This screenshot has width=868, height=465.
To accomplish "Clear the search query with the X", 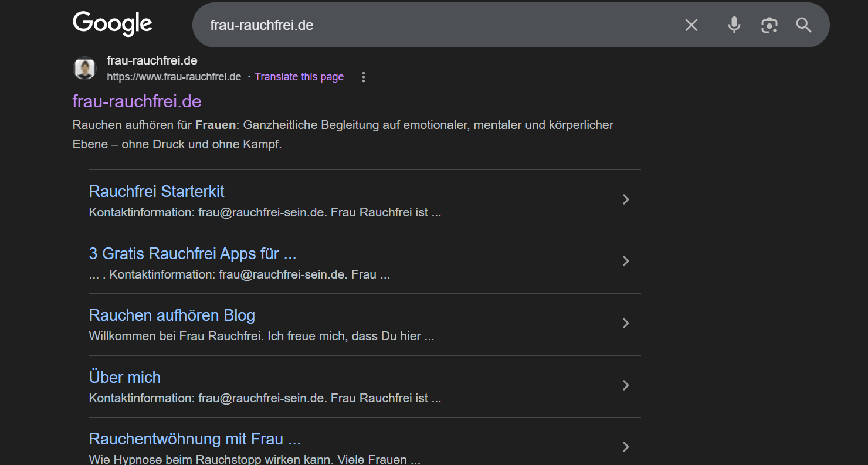I will pyautogui.click(x=691, y=25).
